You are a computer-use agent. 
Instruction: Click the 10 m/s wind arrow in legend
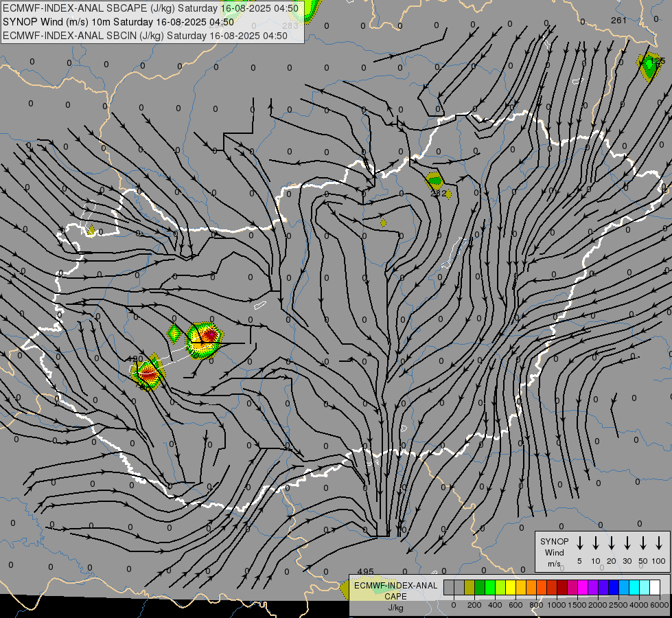[595, 542]
